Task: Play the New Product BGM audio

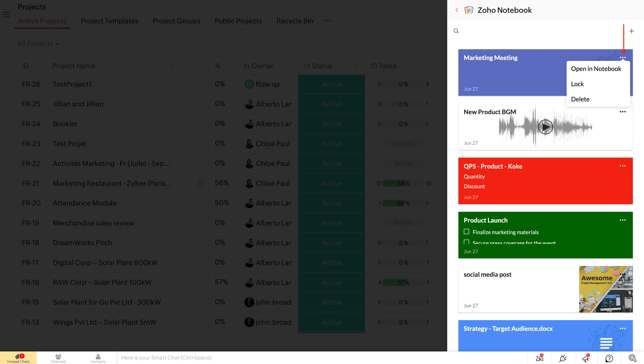Action: coord(545,127)
